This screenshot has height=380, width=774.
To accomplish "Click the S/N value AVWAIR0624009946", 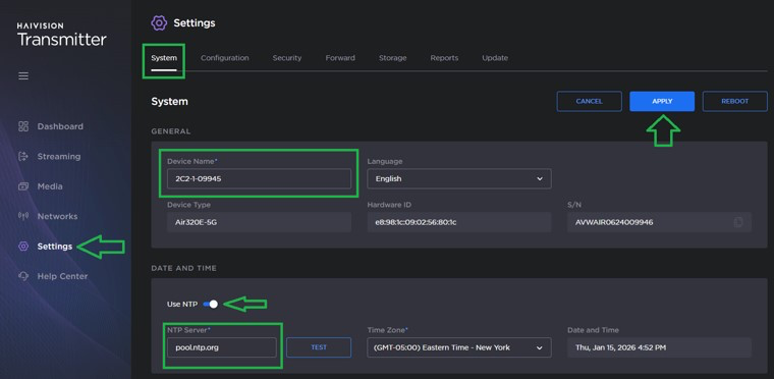I will coord(614,222).
